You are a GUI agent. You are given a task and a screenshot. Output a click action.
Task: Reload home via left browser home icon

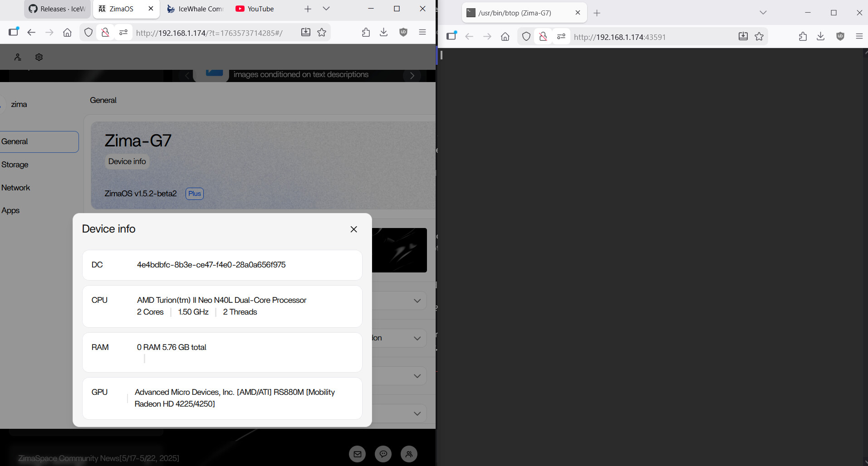(x=67, y=32)
